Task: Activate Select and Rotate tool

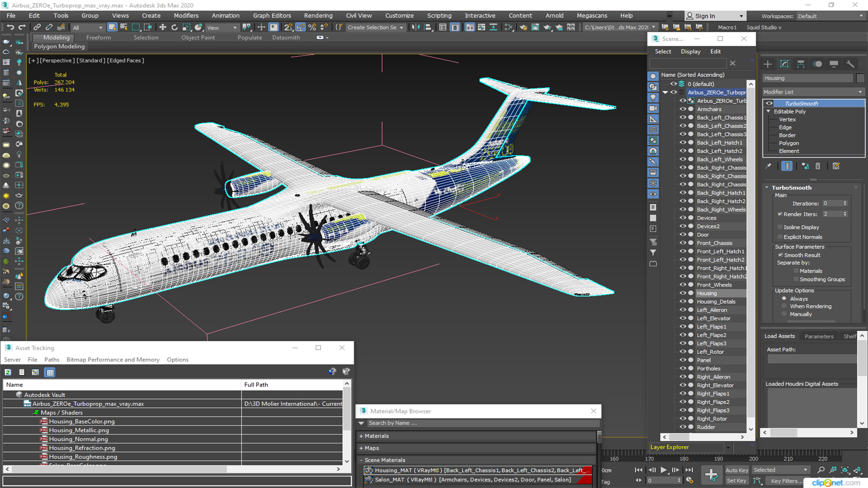Action: [175, 27]
